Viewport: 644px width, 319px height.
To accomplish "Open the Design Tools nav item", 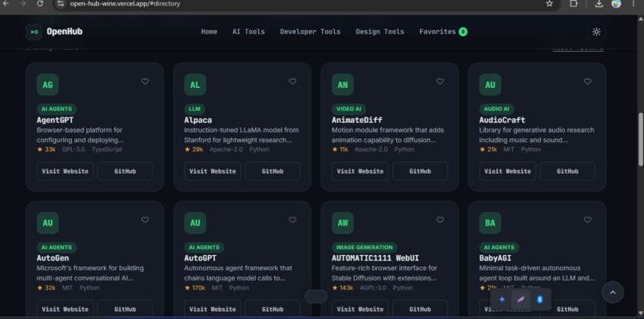I will coord(380,32).
